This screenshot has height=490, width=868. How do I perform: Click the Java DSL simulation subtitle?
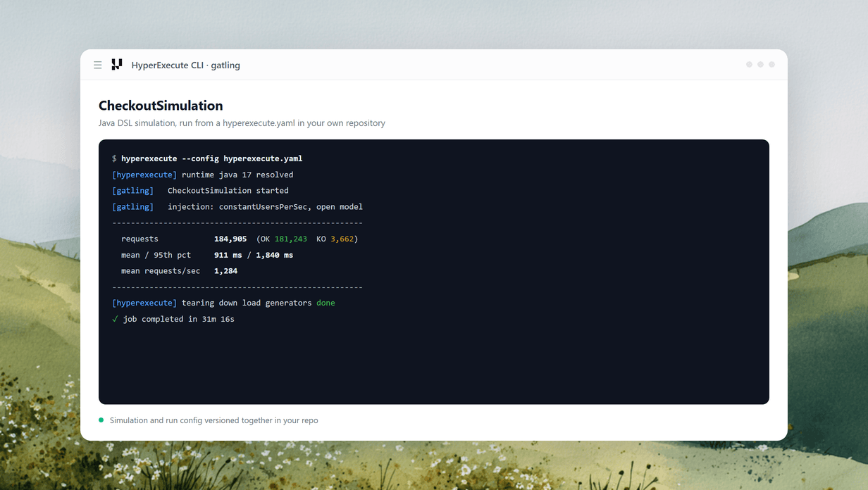pyautogui.click(x=242, y=122)
